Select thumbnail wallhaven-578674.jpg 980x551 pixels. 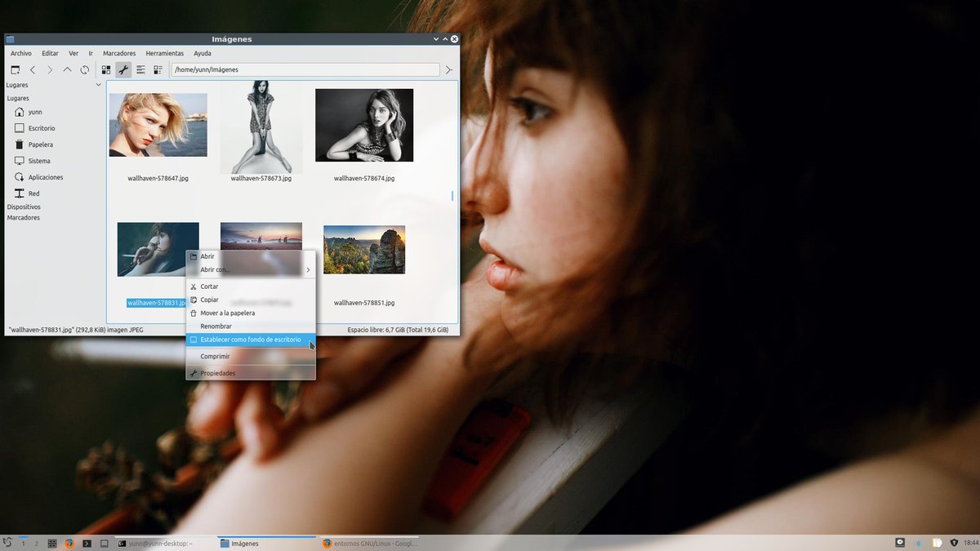(364, 125)
